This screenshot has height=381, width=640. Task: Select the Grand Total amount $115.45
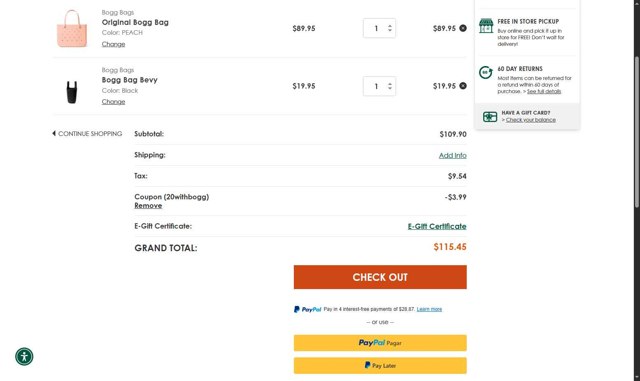[450, 247]
